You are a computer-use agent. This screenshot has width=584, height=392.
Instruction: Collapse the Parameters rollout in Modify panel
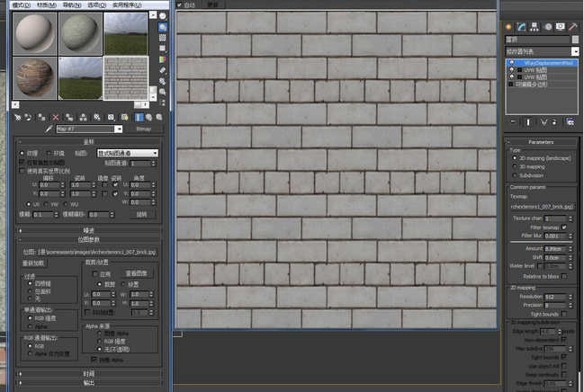click(x=541, y=142)
